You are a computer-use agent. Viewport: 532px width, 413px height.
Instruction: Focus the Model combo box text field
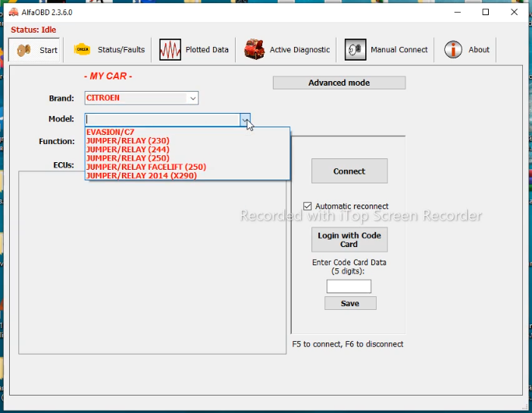pos(162,120)
